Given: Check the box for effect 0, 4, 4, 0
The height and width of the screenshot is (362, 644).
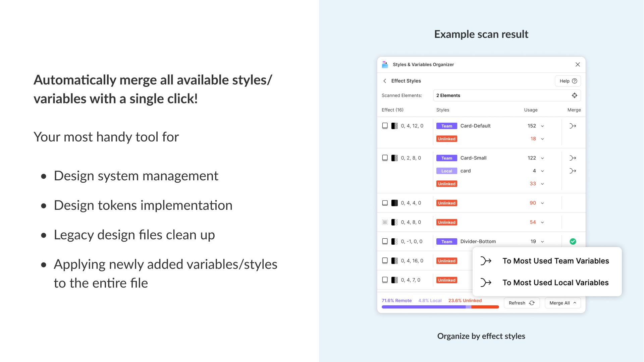Looking at the screenshot, I should click(385, 203).
